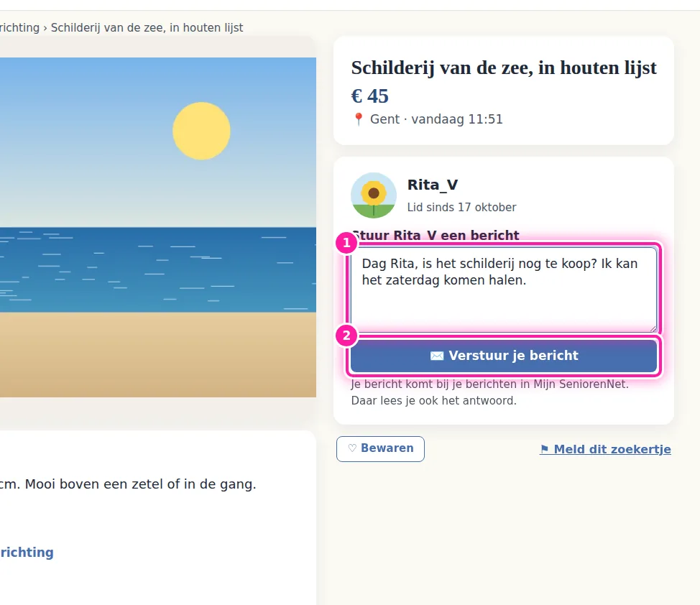Open the category link 'richting' below description
Viewport: 700px width, 605px height.
coord(27,553)
